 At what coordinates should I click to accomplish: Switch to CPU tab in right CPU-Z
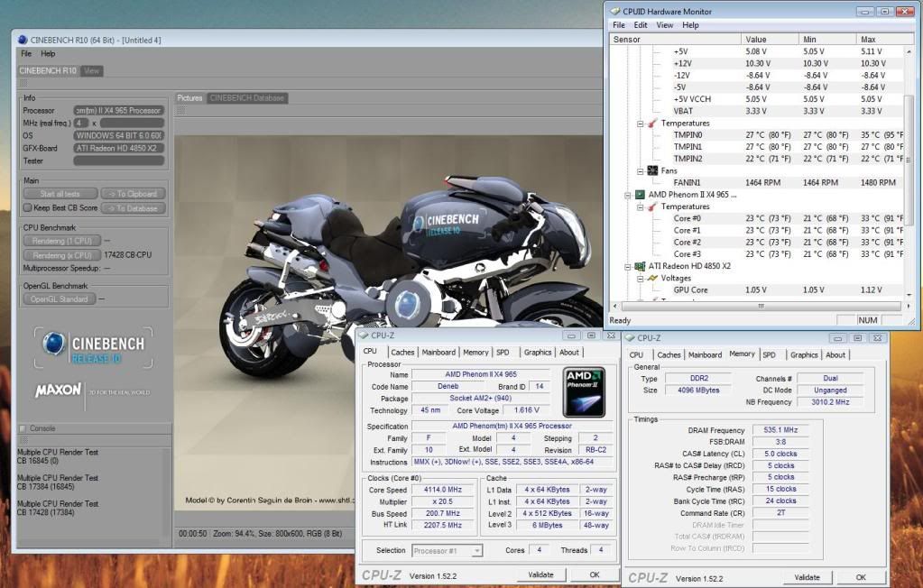click(x=636, y=355)
